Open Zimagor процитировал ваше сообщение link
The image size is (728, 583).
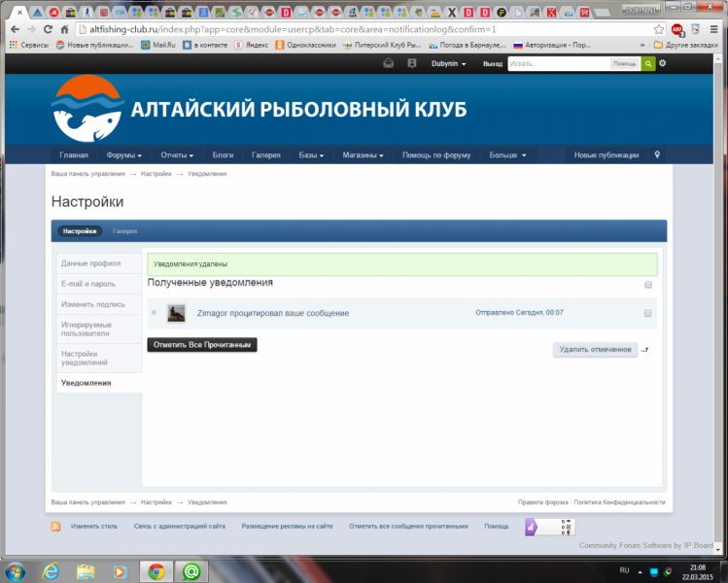click(273, 313)
